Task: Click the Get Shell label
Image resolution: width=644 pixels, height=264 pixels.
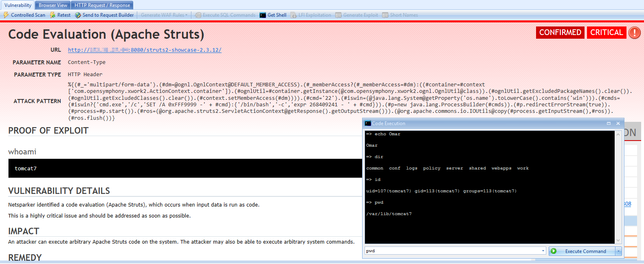Action: coord(277,15)
